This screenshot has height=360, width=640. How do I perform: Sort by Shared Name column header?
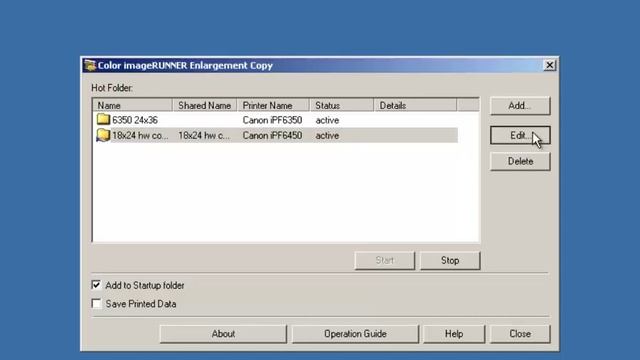[x=204, y=105]
